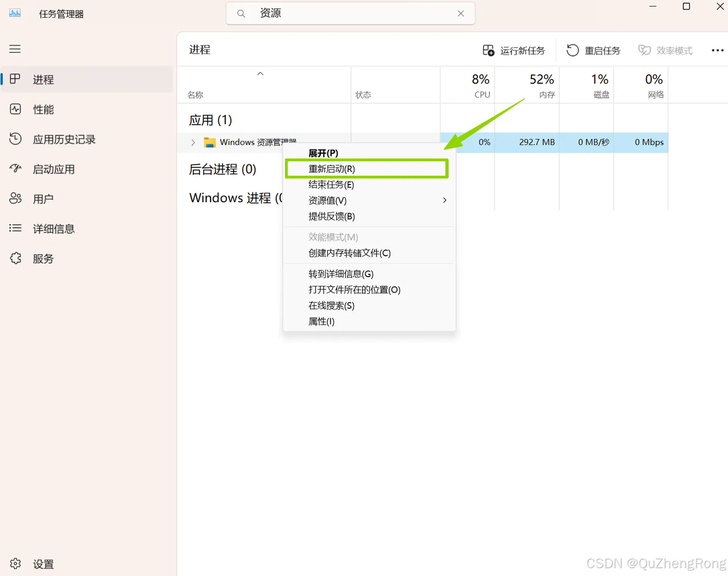Click the Windows Explorer folder icon
728x576 pixels.
[210, 142]
